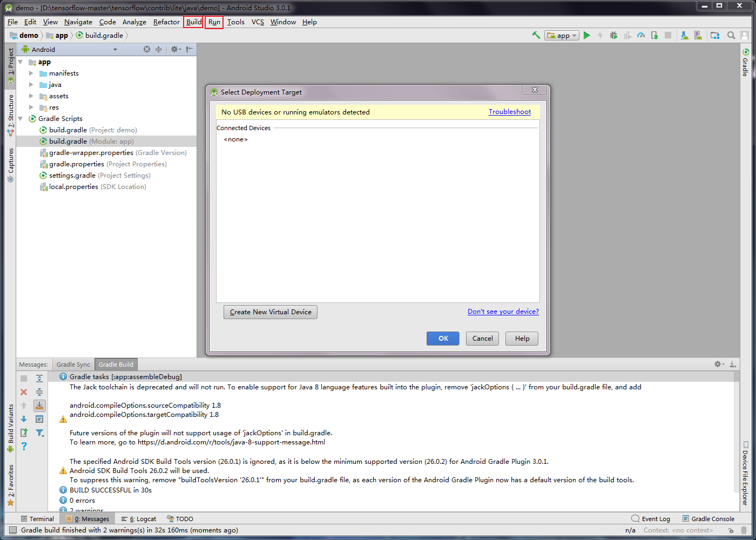This screenshot has width=756, height=540.
Task: Toggle the Build Variants side tab
Action: [x=10, y=428]
